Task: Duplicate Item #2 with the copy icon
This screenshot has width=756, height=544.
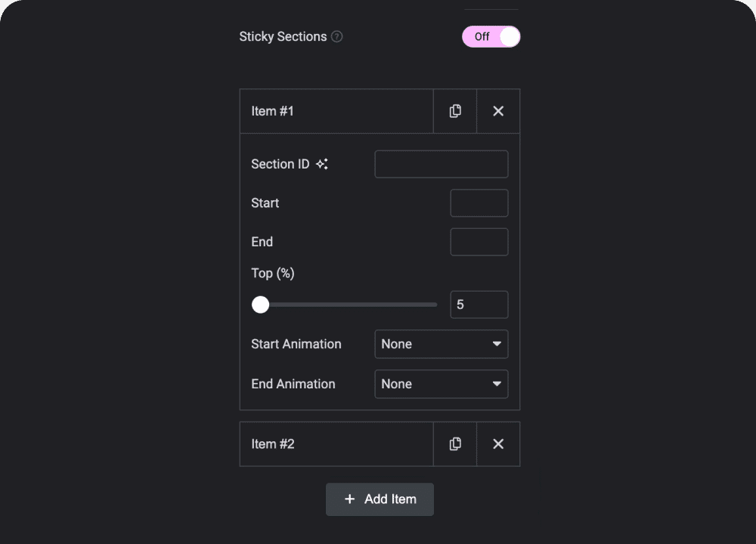Action: coord(455,444)
